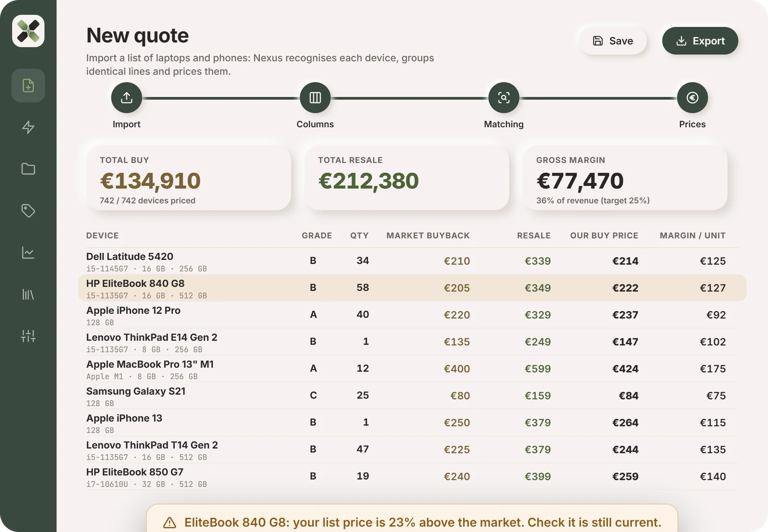Click the Grade column header

(x=317, y=236)
